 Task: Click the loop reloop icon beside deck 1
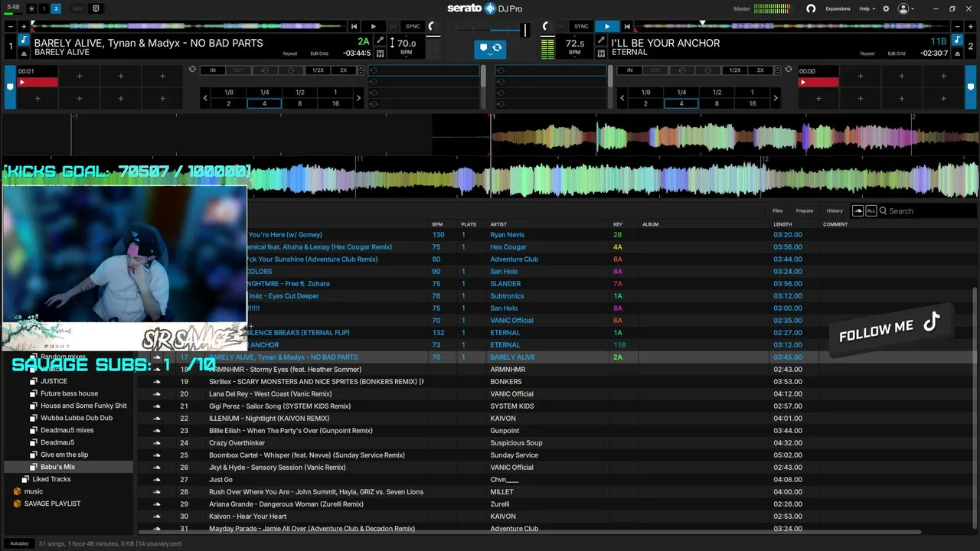192,70
